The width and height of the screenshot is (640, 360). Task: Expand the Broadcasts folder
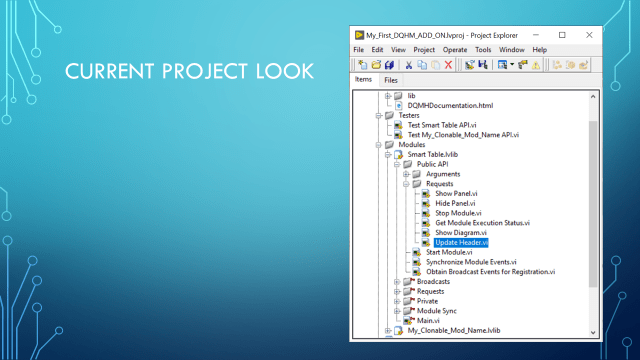397,282
